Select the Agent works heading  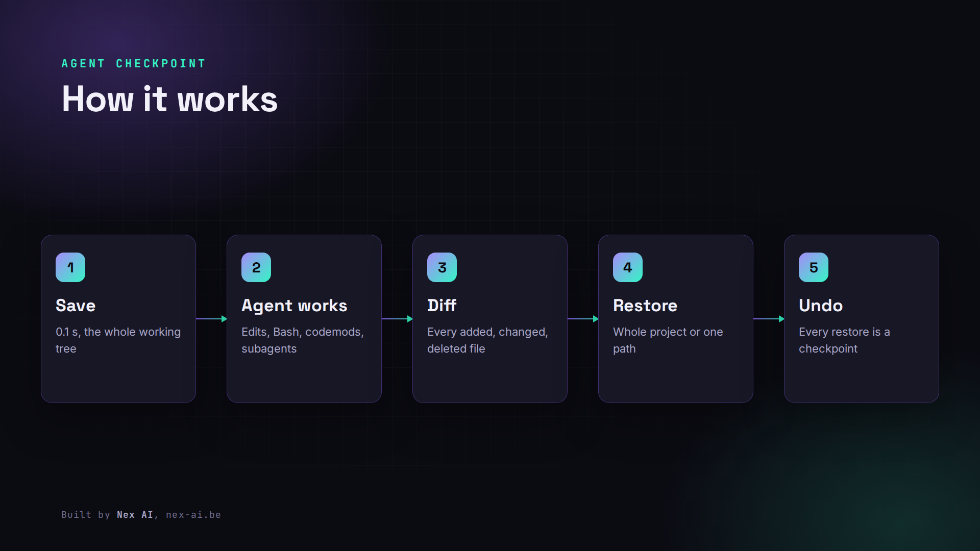point(295,306)
